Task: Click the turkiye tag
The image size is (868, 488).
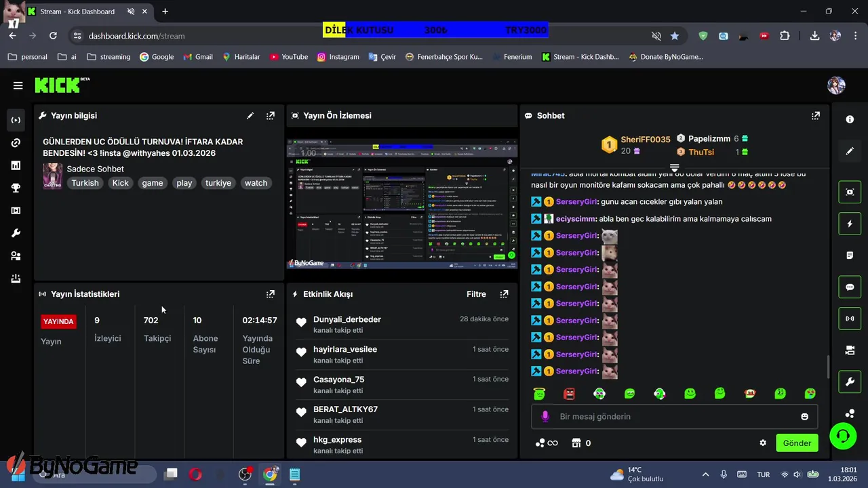Action: pos(218,183)
